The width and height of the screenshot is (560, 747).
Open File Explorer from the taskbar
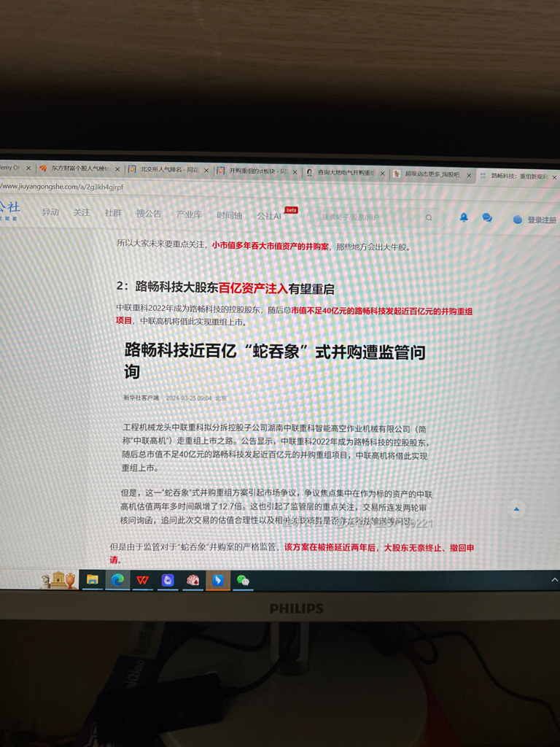(93, 579)
